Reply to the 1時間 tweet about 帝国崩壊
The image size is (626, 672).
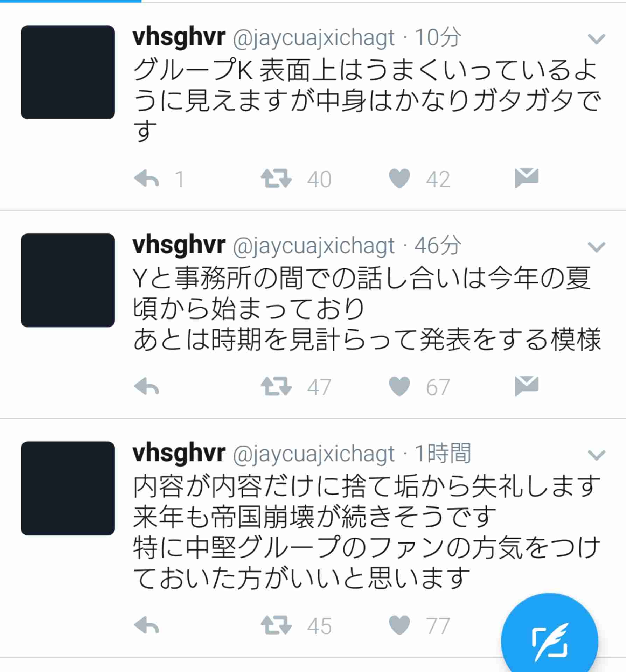point(147,625)
